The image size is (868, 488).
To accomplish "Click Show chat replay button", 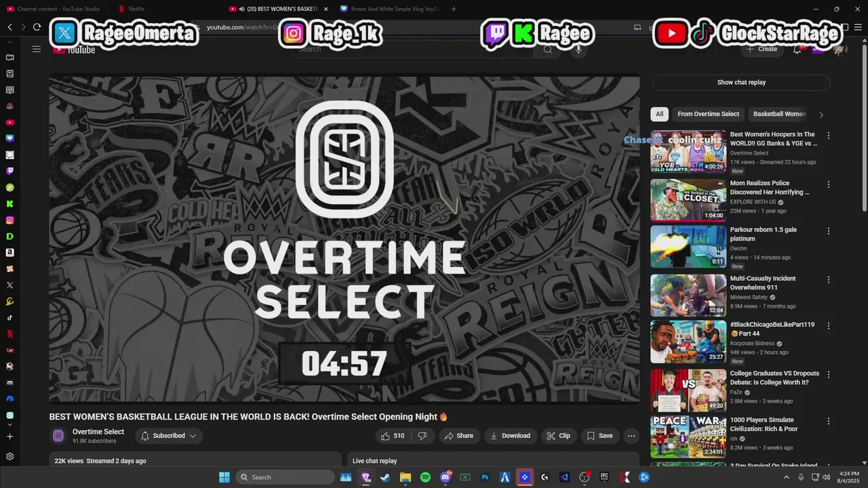I will point(741,83).
